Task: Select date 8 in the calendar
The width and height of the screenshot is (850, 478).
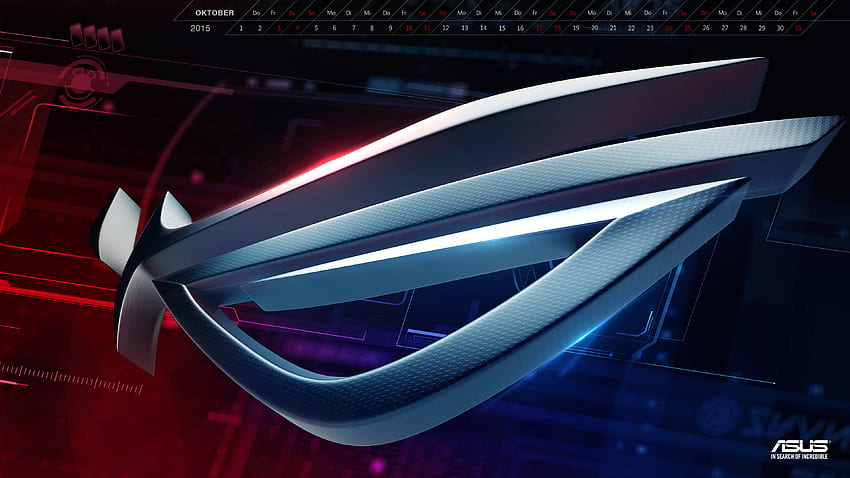Action: (x=372, y=28)
